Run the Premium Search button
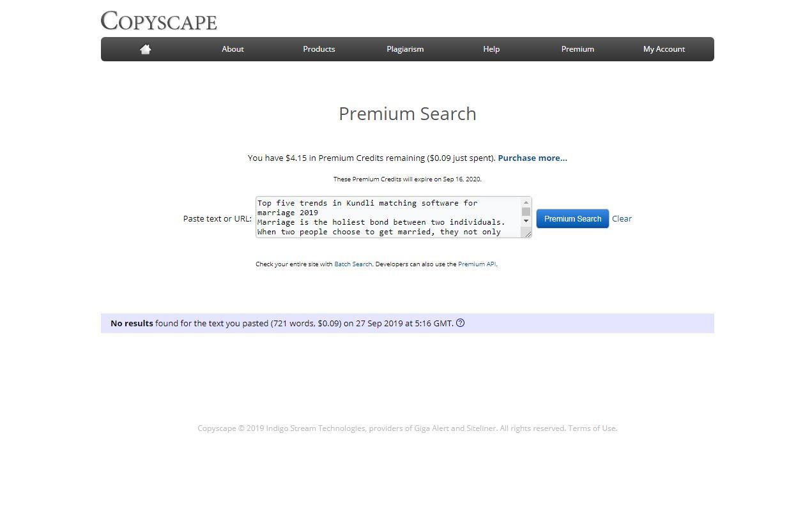The height and width of the screenshot is (521, 812). (x=572, y=218)
